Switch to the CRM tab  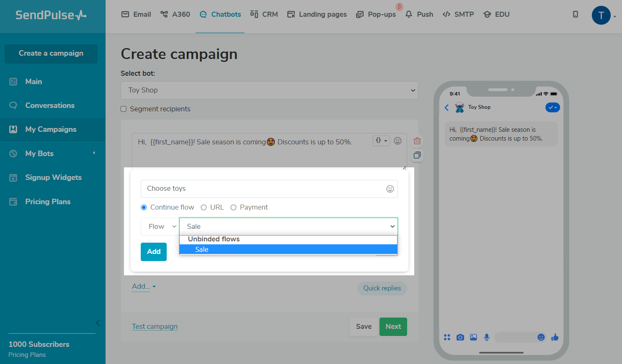coord(264,14)
